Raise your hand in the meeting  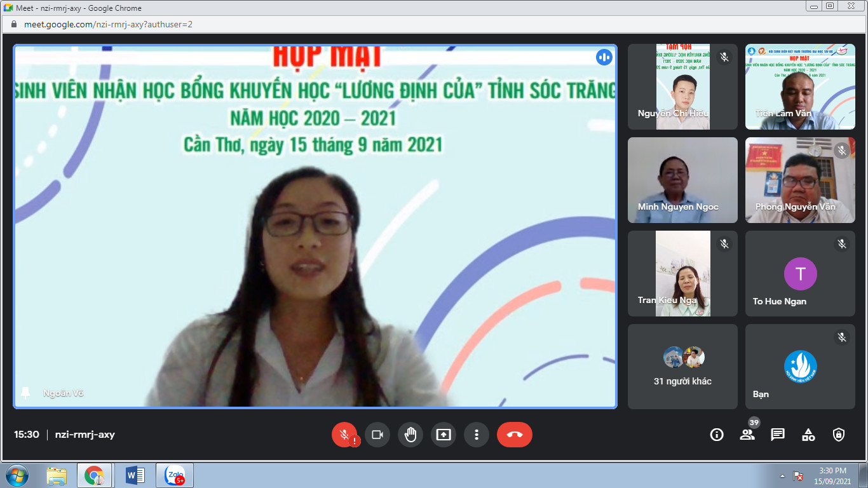410,435
